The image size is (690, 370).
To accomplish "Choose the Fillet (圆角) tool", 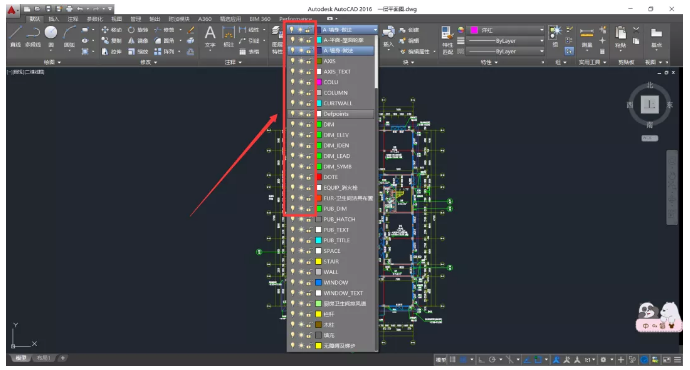I will click(x=164, y=40).
